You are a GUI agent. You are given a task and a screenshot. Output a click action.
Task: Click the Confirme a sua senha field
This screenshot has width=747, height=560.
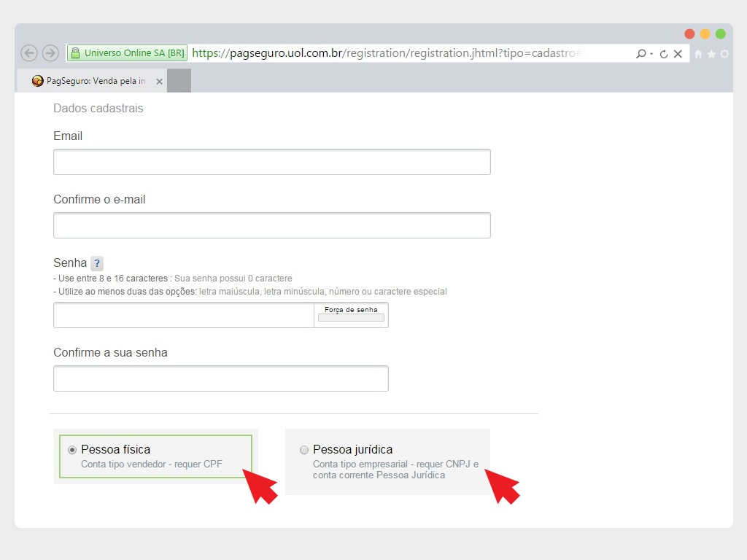(221, 378)
